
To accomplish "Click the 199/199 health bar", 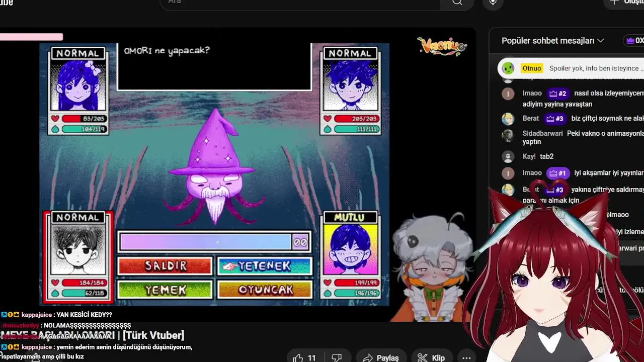I will (356, 283).
